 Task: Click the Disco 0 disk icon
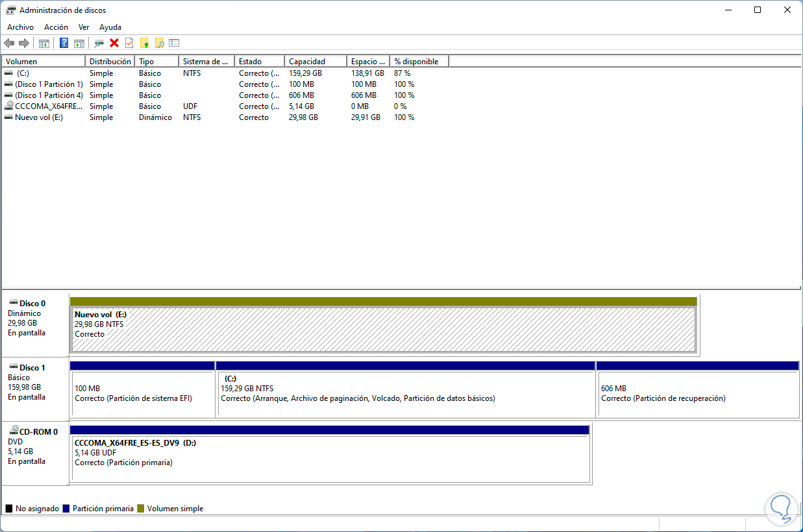point(13,303)
